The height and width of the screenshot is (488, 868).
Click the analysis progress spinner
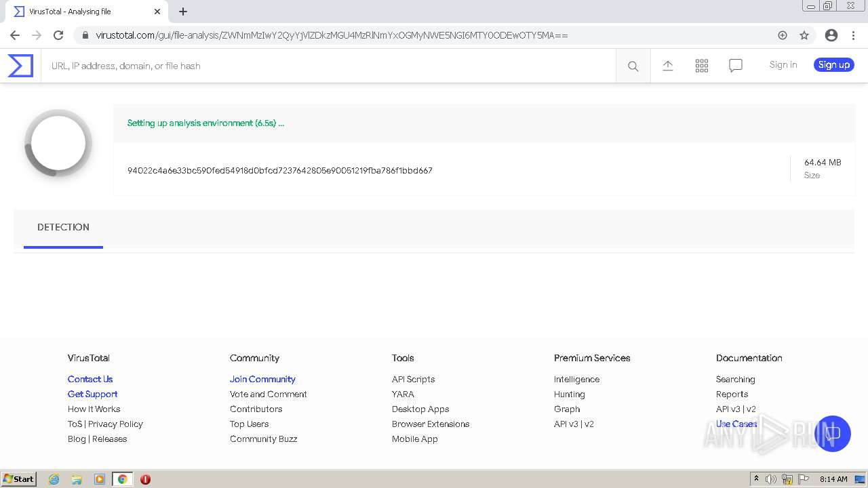pyautogui.click(x=58, y=143)
